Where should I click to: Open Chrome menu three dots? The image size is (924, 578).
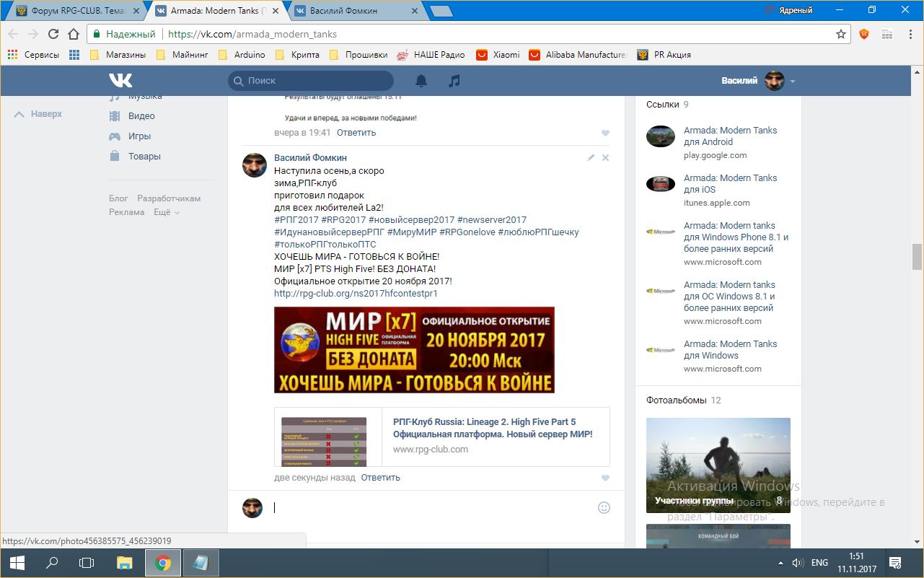(x=910, y=34)
